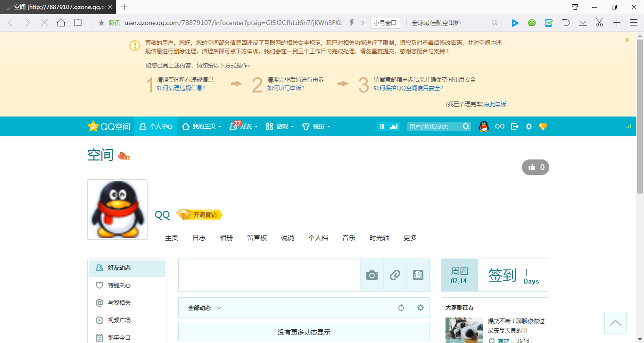This screenshot has height=343, width=644.
Task: Click the Qzone search magnifier
Action: [466, 126]
